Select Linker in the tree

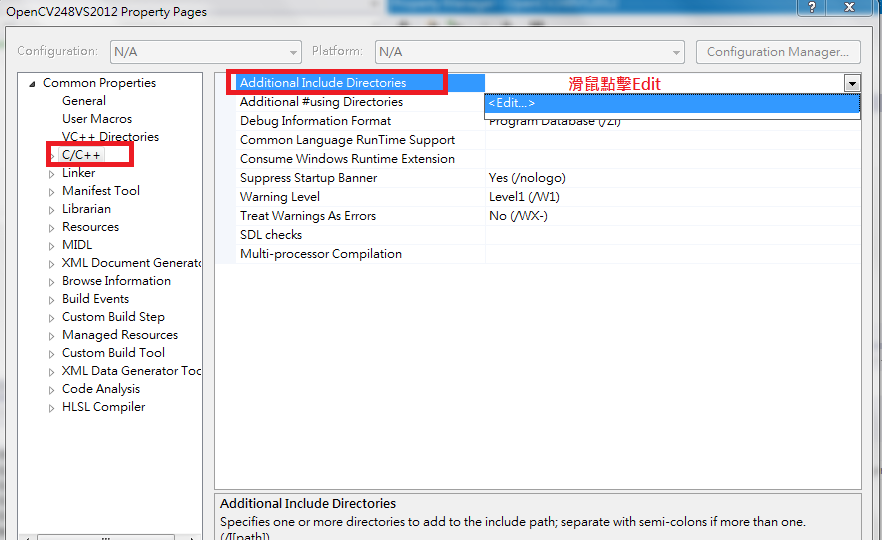(x=78, y=173)
